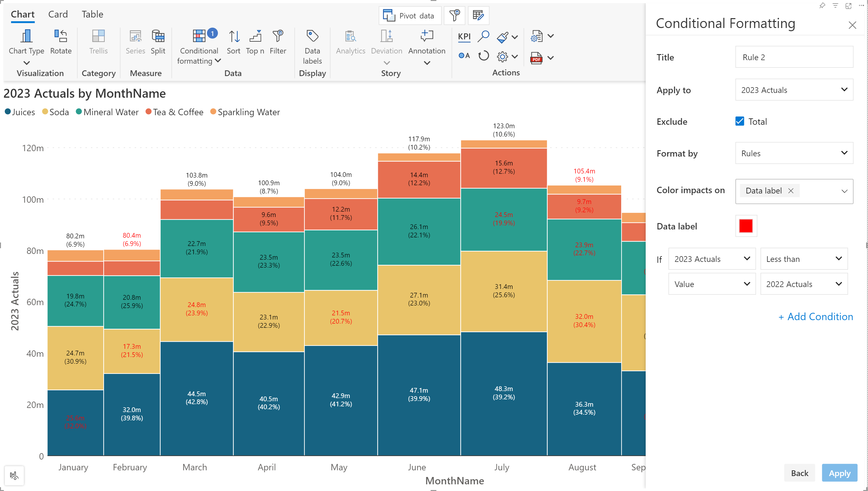Viewport: 868px width, 491px height.
Task: Expand the Format by Rules dropdown
Action: [x=794, y=153]
